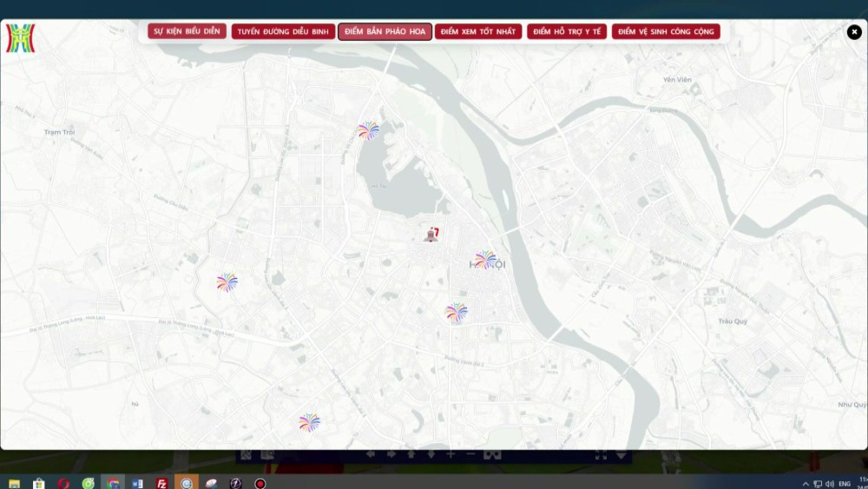
Task: Open the ENG input language selector
Action: point(844,483)
